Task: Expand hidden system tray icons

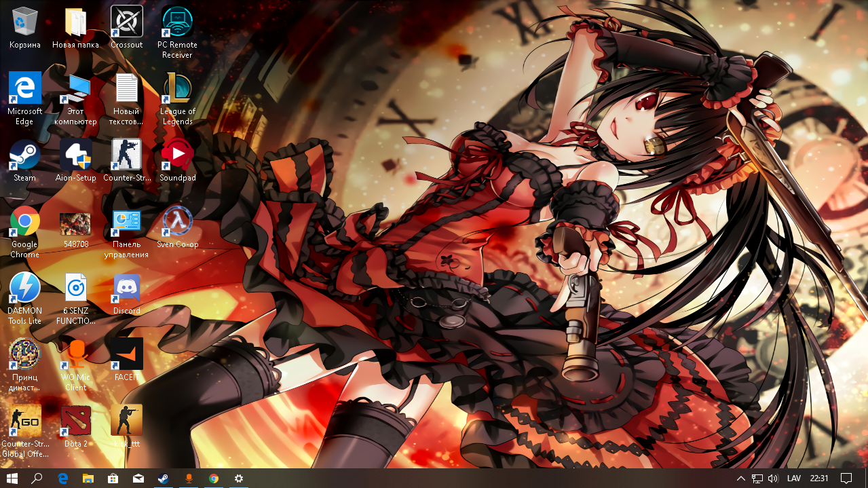Action: 741,478
